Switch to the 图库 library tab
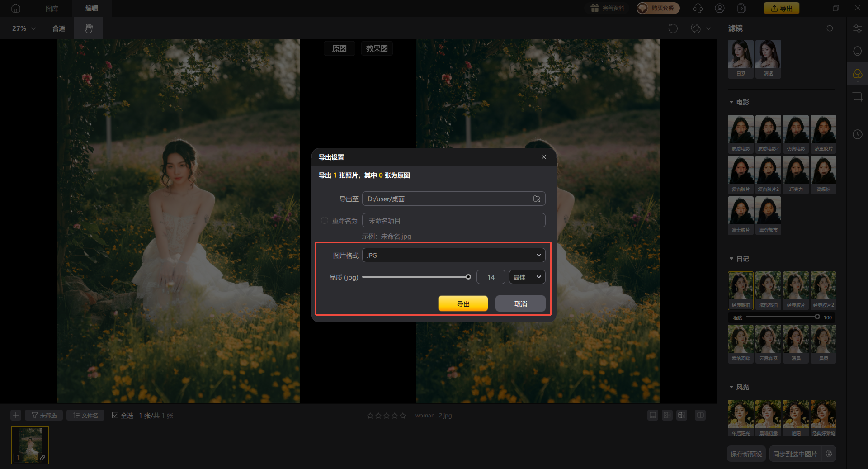Image resolution: width=868 pixels, height=469 pixels. pyautogui.click(x=52, y=9)
